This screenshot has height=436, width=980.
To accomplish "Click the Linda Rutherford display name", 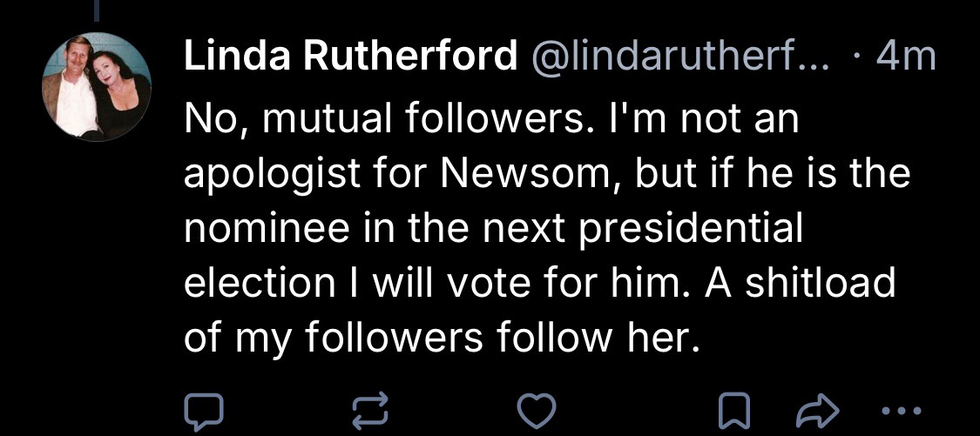I will click(349, 59).
